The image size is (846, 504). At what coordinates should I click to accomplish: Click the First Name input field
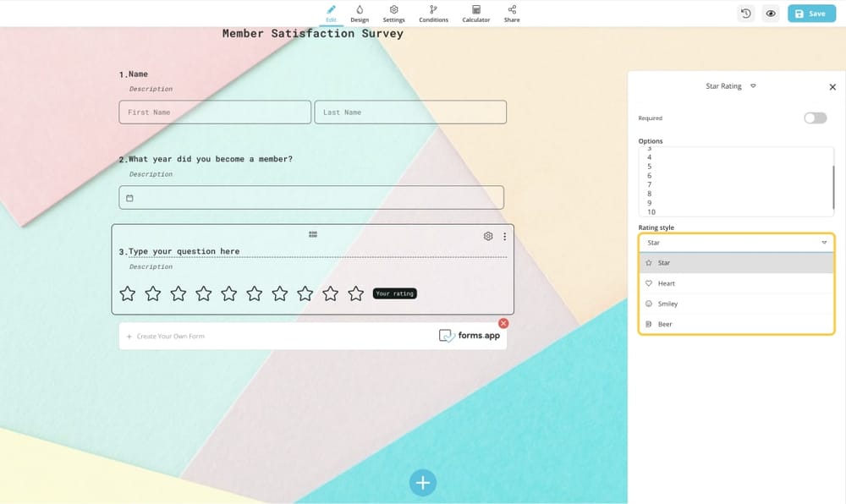coord(215,112)
